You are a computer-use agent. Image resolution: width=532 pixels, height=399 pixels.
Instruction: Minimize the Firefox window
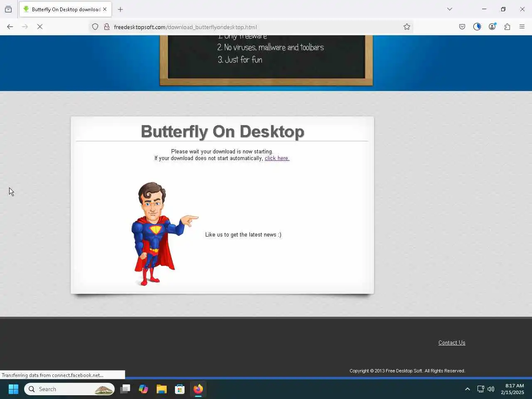pyautogui.click(x=484, y=9)
